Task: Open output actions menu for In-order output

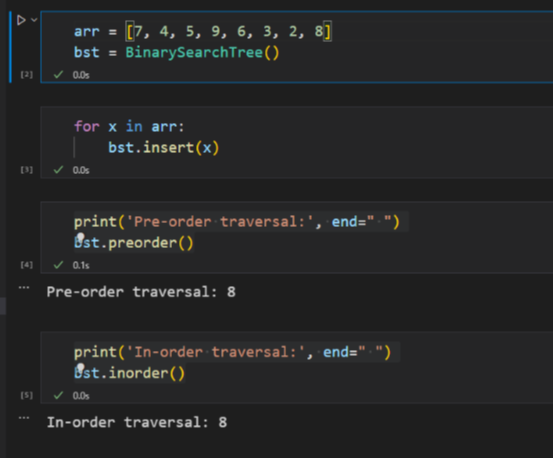Action: pos(24,418)
